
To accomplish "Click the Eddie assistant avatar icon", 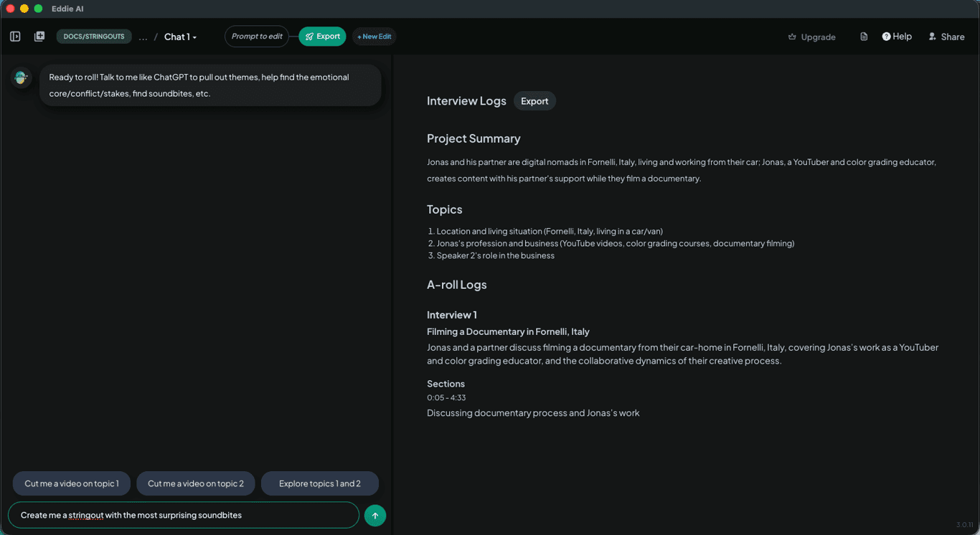I will [21, 77].
